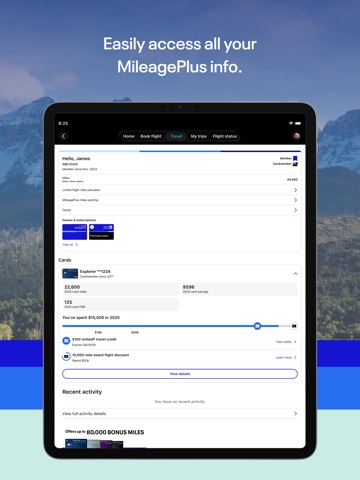Viewport: 360px width, 480px height.
Task: Tap the $100 United travel credit icon
Action: click(66, 341)
